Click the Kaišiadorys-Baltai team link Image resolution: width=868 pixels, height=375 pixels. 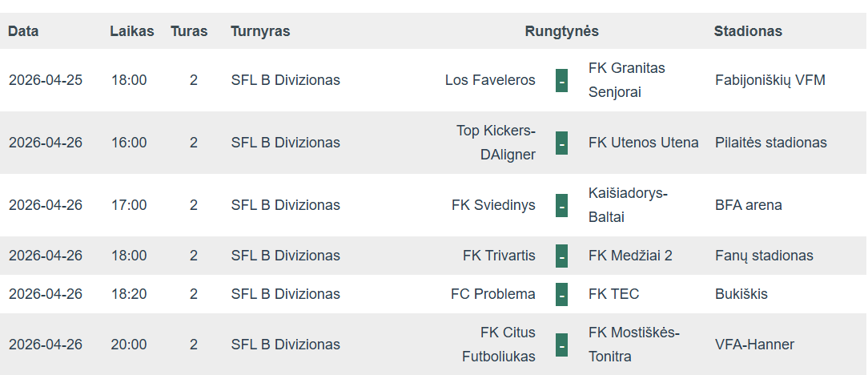[627, 205]
